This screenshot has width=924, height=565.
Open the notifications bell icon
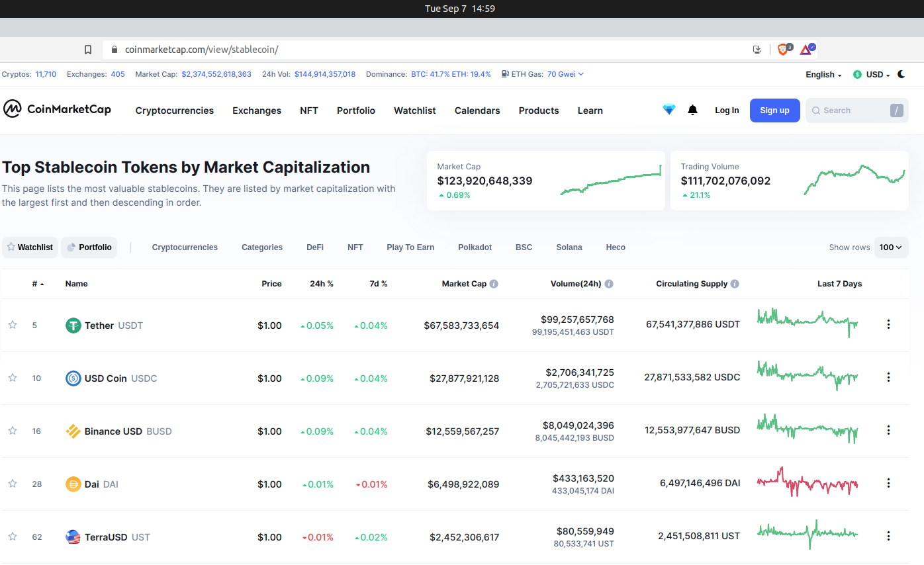692,110
